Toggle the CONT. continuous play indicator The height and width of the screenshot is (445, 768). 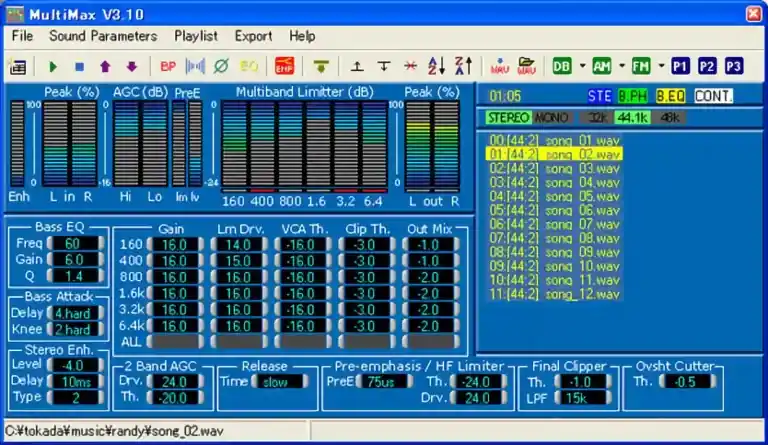pyautogui.click(x=713, y=96)
